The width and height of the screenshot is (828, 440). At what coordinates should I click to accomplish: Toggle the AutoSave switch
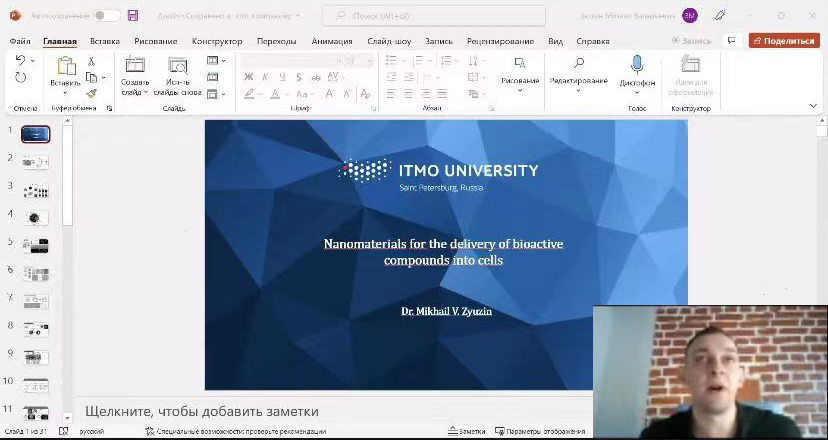click(x=106, y=15)
